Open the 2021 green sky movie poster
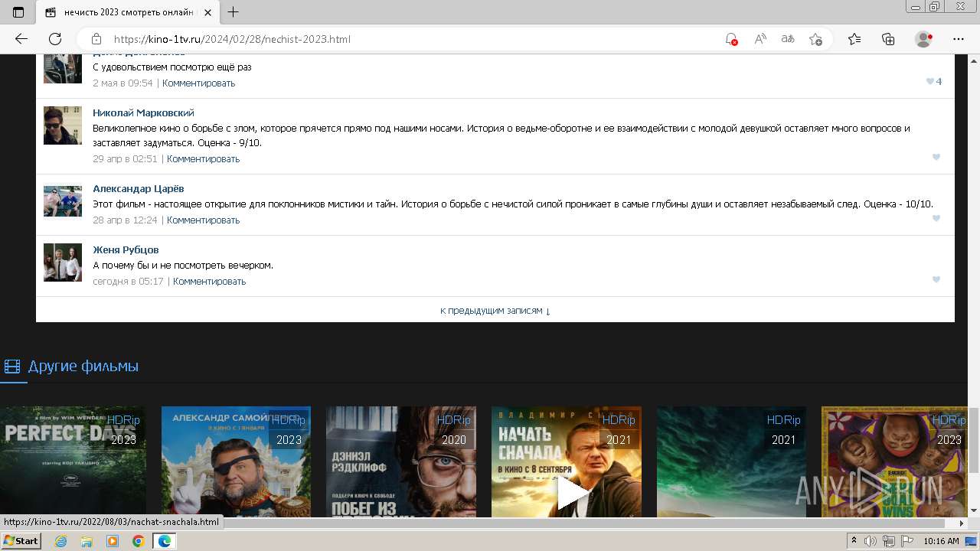This screenshot has width=980, height=551. 731,461
